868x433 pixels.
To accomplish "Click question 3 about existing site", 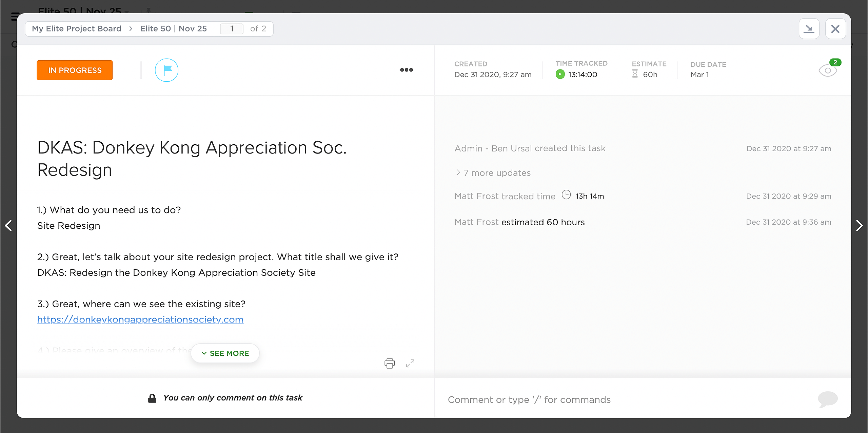I will tap(141, 304).
